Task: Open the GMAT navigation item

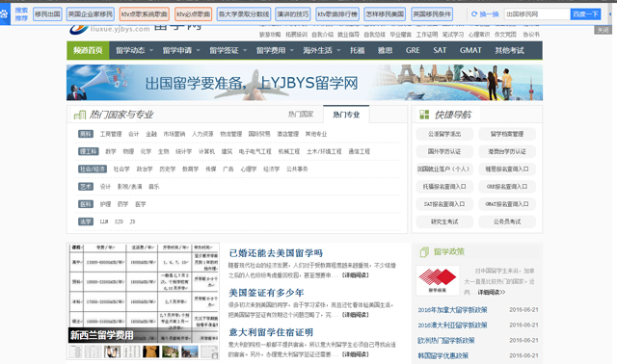Action: (470, 50)
